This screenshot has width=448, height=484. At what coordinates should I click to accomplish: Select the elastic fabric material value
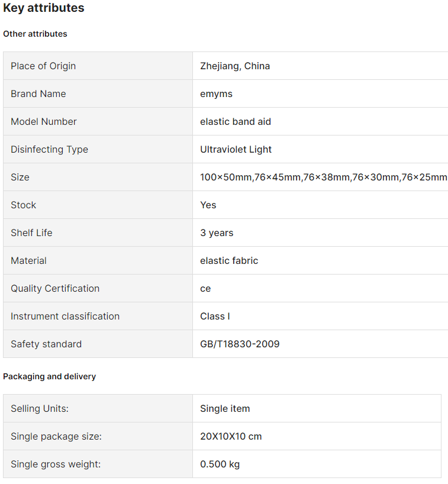229,260
